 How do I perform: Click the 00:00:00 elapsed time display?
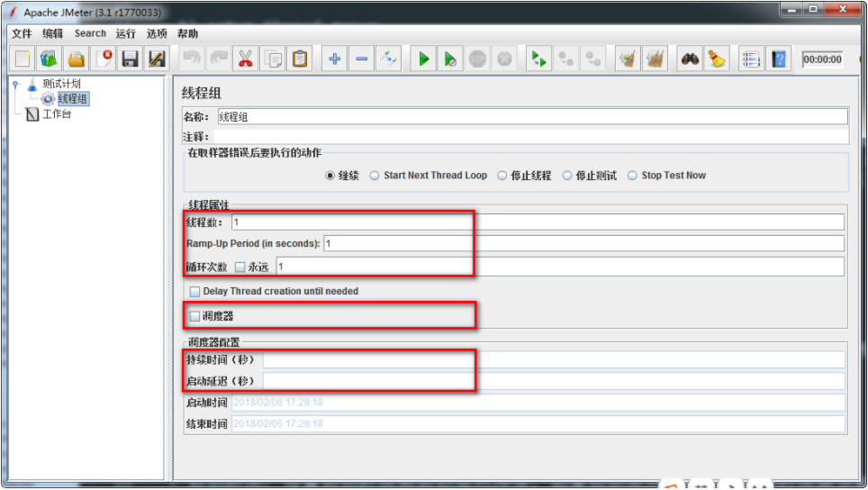(823, 59)
